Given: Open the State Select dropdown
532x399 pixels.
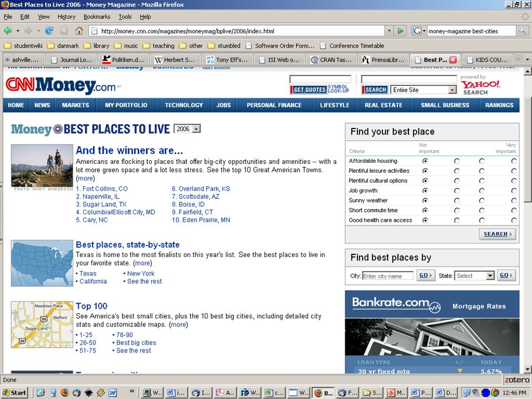Looking at the screenshot, I should (x=474, y=275).
